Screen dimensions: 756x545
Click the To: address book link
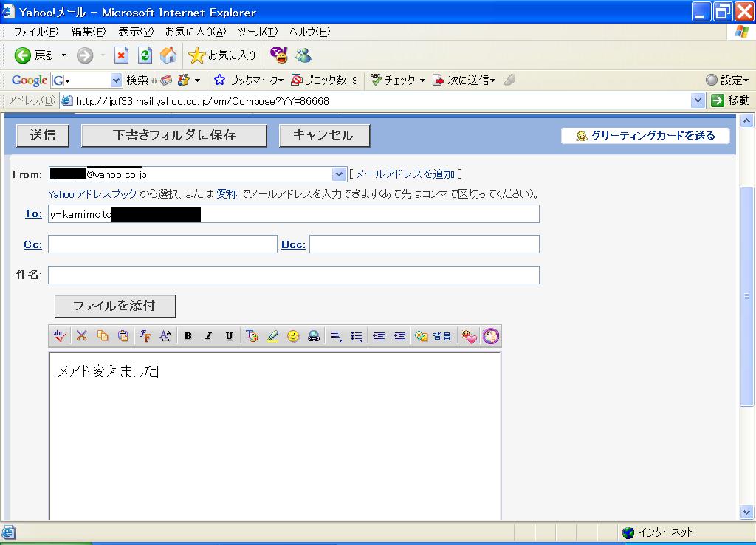[33, 213]
